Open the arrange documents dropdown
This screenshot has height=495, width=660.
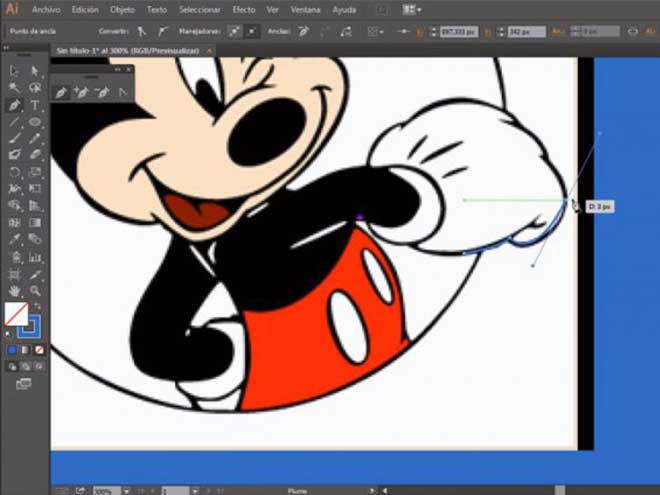(413, 9)
